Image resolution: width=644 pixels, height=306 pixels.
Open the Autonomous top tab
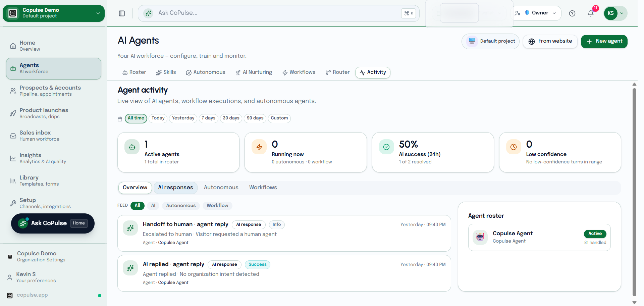tap(206, 72)
